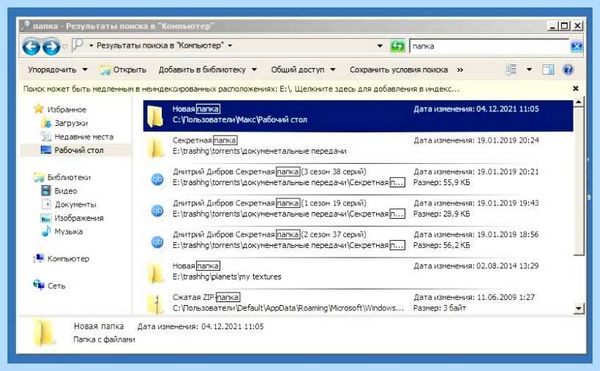Click the green refresh icon in address bar
The image size is (600, 371).
pyautogui.click(x=397, y=46)
